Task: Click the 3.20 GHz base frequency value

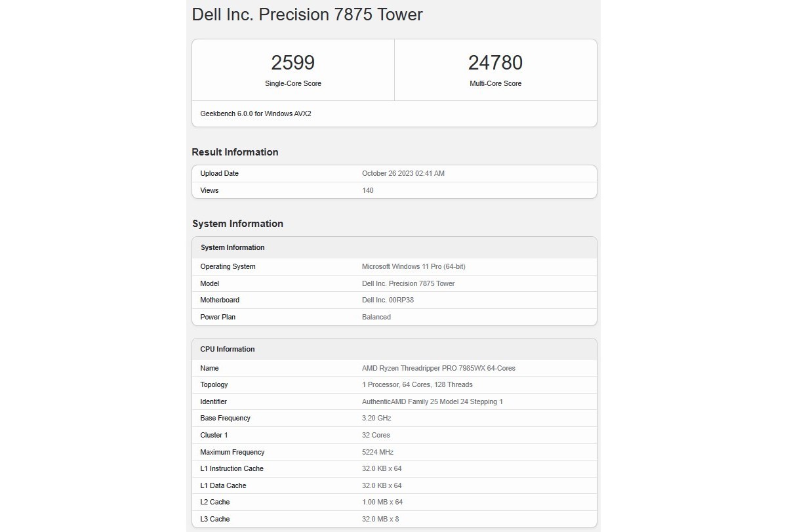Action: click(376, 418)
